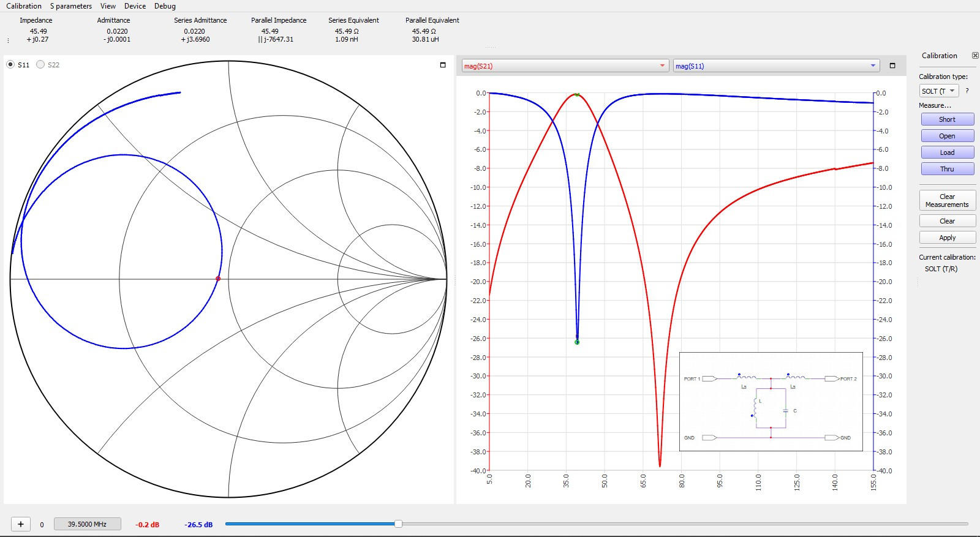Maximize the magnitude graph panel

892,66
